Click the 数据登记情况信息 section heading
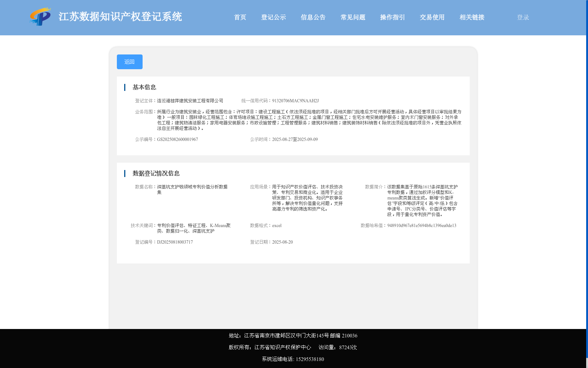This screenshot has height=368, width=588. coord(156,173)
